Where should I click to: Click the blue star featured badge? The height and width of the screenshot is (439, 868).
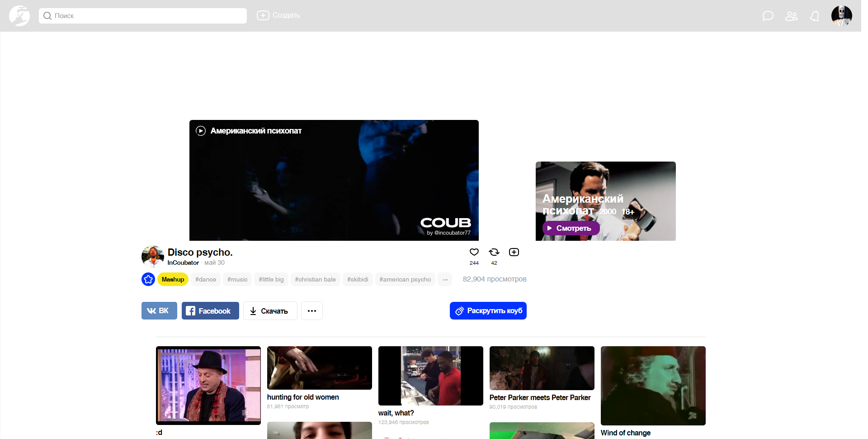click(x=148, y=279)
